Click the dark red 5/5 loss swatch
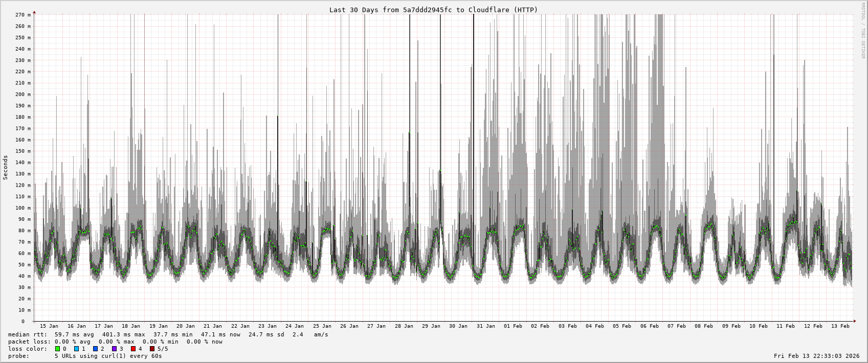The image size is (868, 363). pos(152,349)
